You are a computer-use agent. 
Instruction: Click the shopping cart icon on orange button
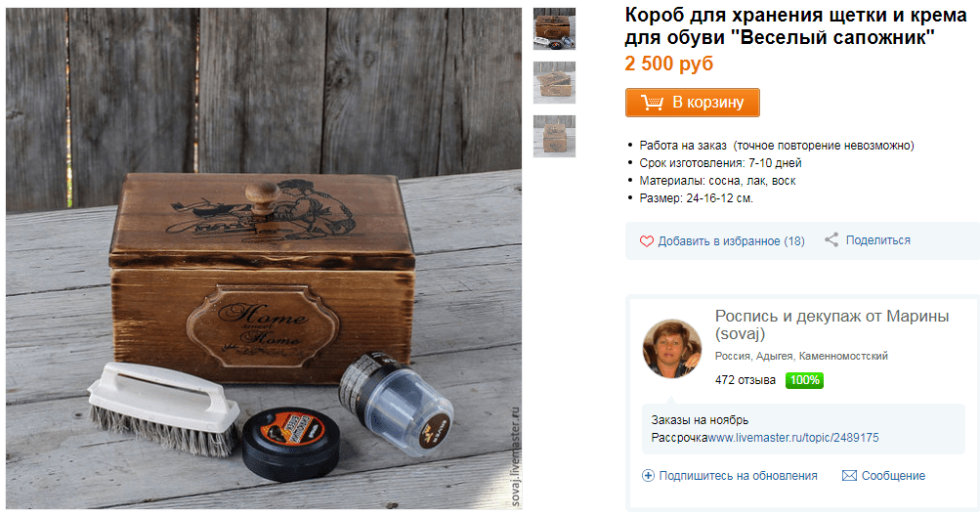tap(652, 103)
